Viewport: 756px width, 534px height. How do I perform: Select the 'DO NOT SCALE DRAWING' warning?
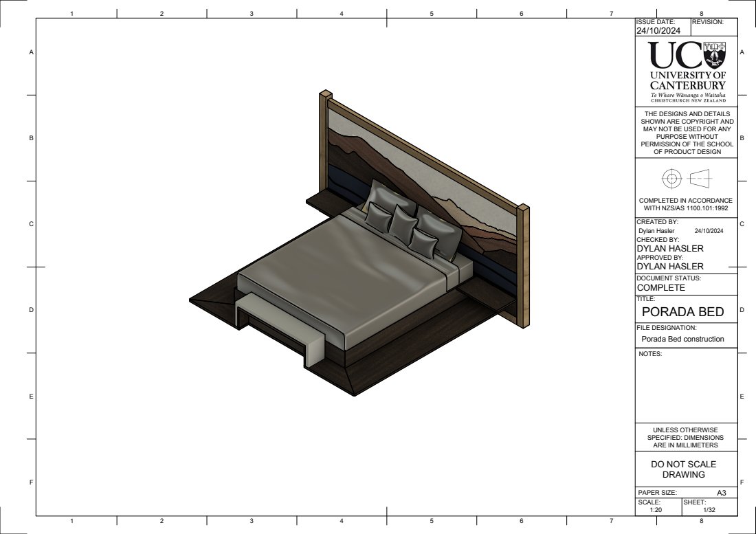point(684,469)
